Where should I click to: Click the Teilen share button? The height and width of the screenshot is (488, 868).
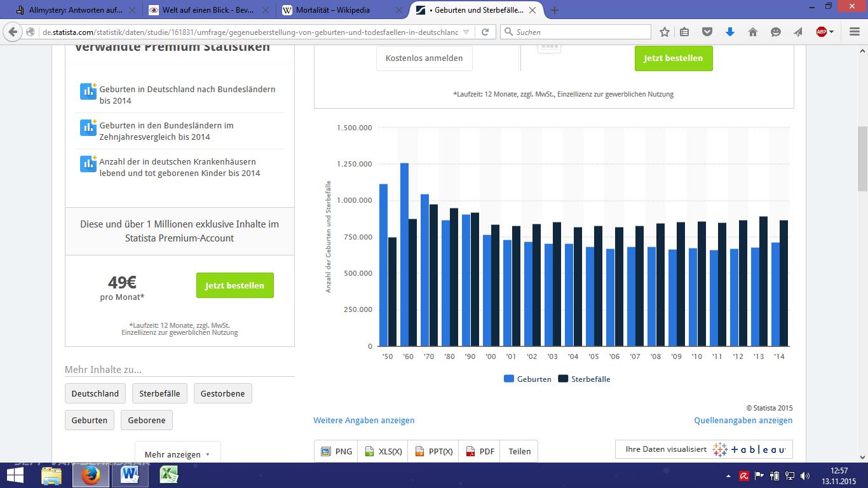pos(519,451)
